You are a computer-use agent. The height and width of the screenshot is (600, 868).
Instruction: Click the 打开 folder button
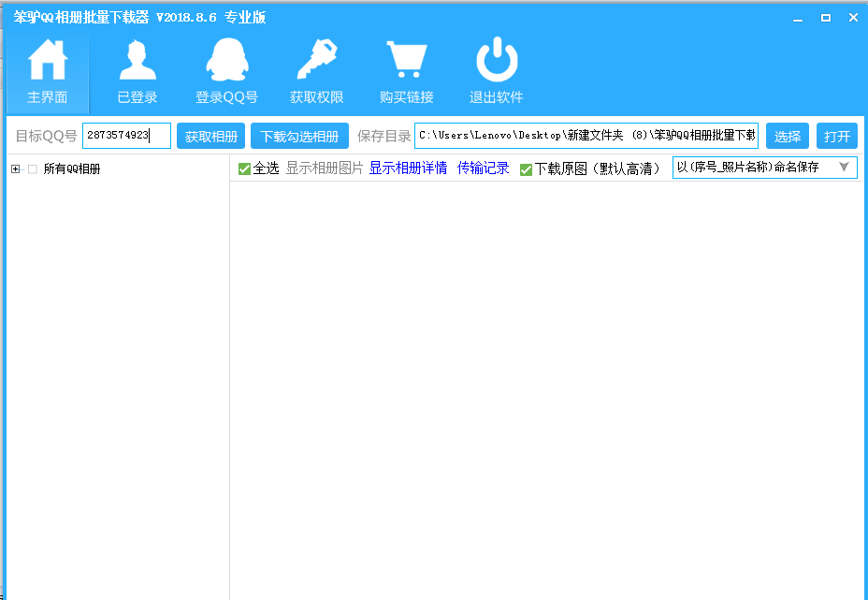tap(836, 136)
